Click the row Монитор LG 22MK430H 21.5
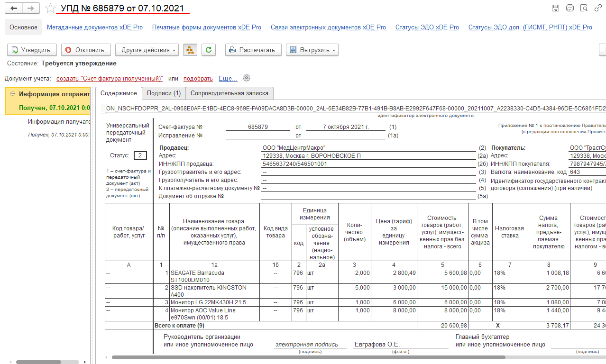This screenshot has width=606, height=364. click(x=214, y=302)
